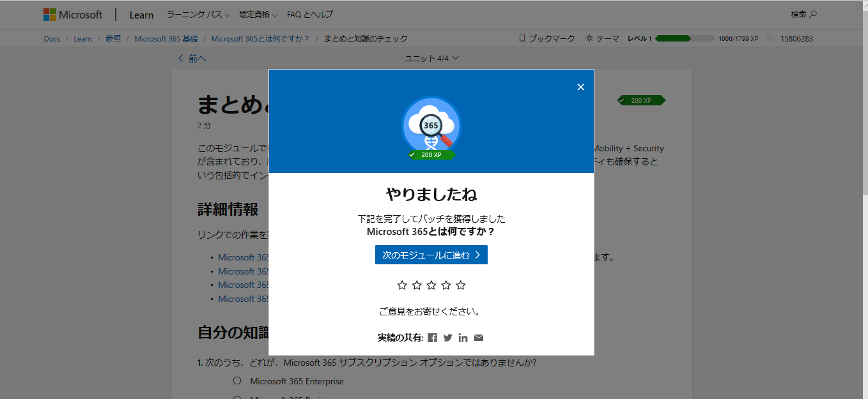Go to Docs in breadcrumb
This screenshot has width=868, height=399.
[52, 39]
